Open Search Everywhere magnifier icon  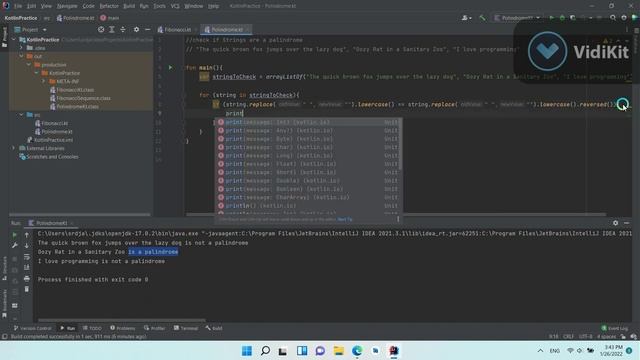point(613,18)
